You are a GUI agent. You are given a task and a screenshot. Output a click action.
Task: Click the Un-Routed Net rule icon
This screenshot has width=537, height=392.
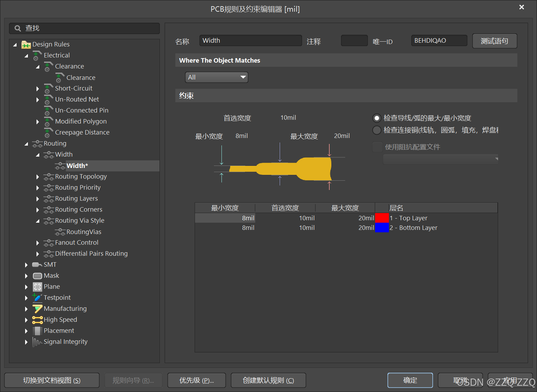[x=49, y=100]
